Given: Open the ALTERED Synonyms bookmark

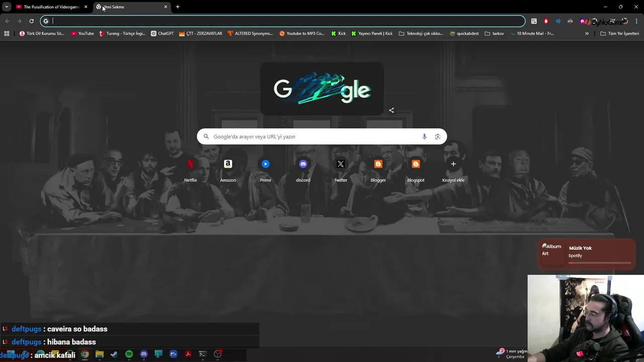Looking at the screenshot, I should tap(250, 34).
